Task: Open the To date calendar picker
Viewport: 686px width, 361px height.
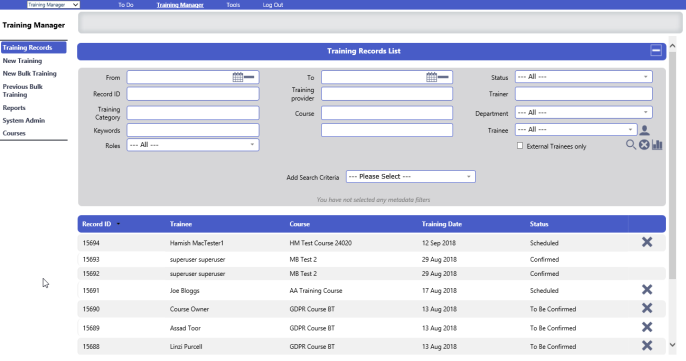Action: pos(431,77)
